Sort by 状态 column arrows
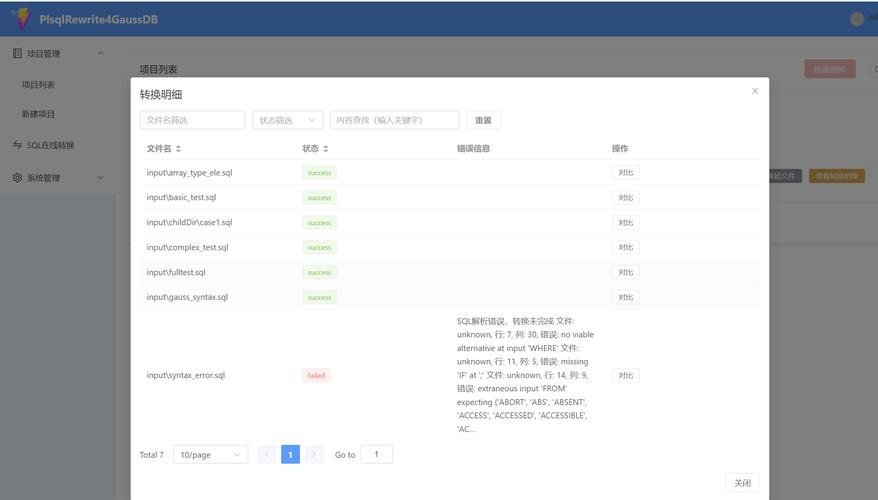The image size is (878, 500). (x=325, y=148)
